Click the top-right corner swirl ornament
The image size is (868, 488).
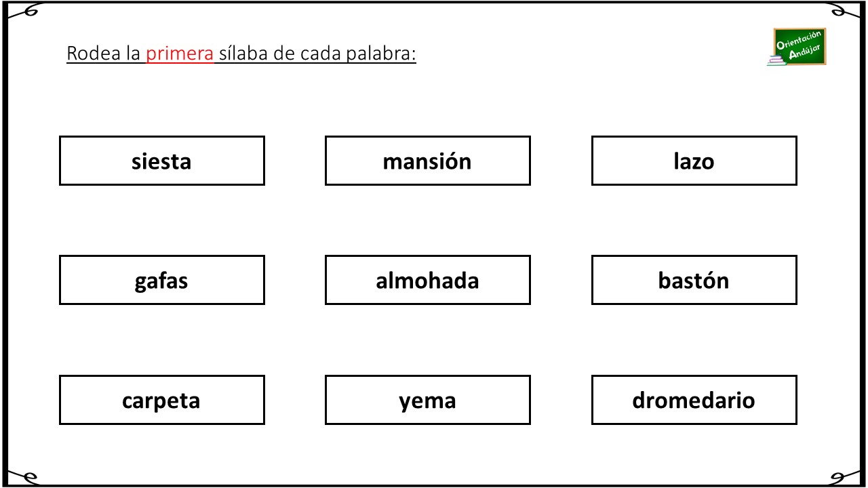click(x=845, y=10)
